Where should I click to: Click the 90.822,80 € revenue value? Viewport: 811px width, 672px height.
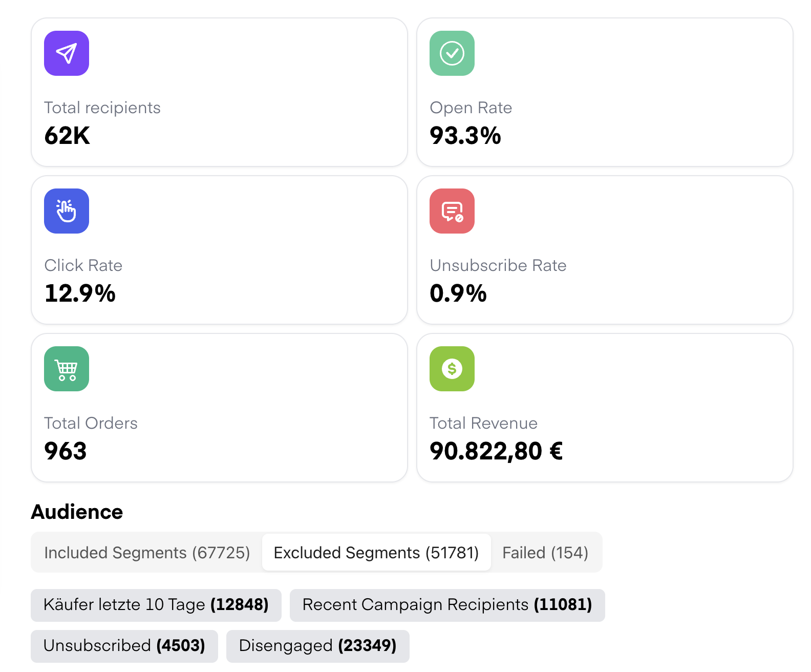tap(496, 451)
